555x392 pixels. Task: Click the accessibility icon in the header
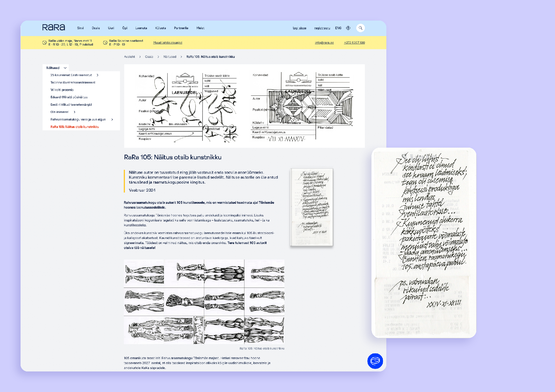click(348, 28)
